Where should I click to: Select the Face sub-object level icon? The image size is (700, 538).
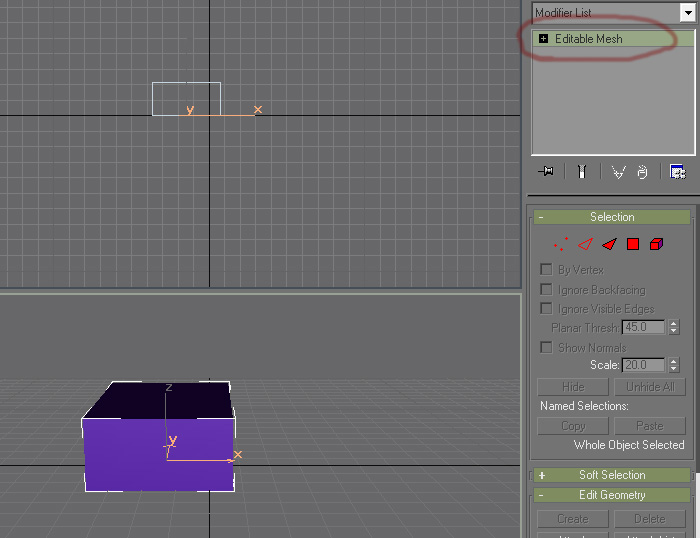609,244
